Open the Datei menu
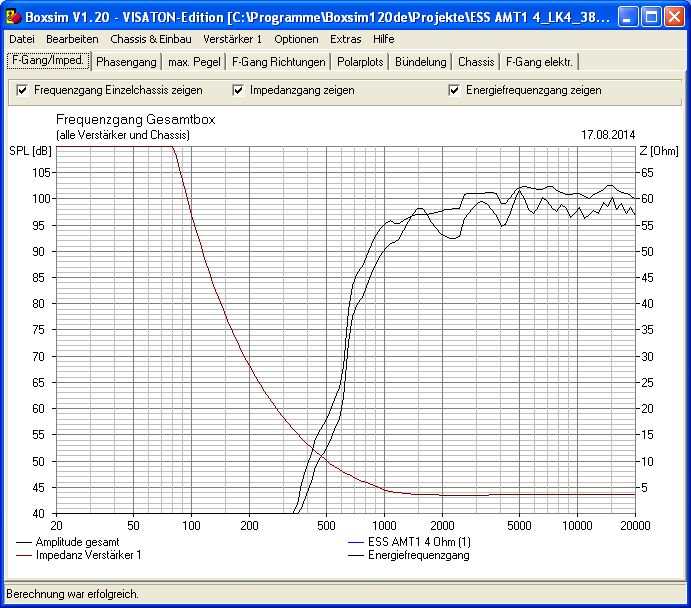The image size is (691, 608). click(22, 39)
